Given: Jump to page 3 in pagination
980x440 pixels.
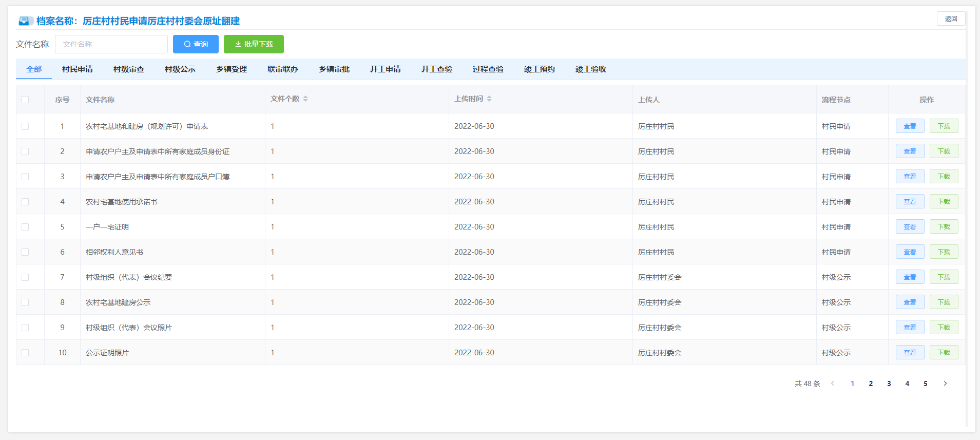Looking at the screenshot, I should tap(889, 384).
